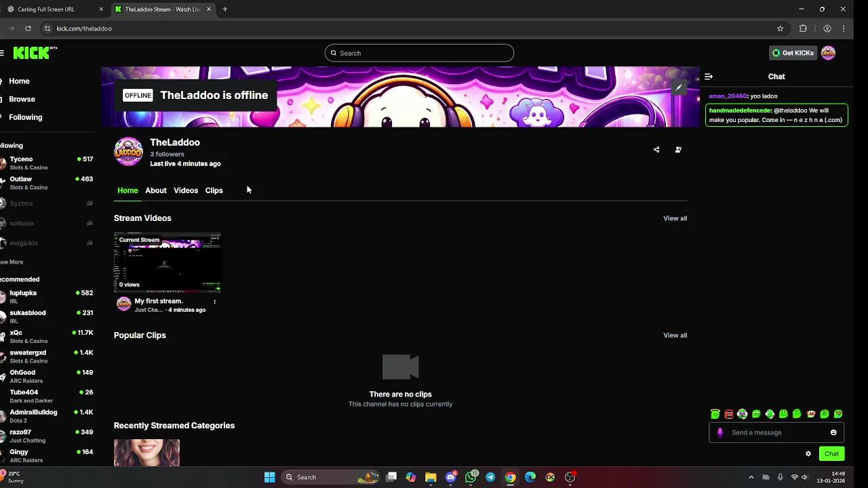Open the Chrome profile icon
The width and height of the screenshot is (868, 488).
pos(827,28)
